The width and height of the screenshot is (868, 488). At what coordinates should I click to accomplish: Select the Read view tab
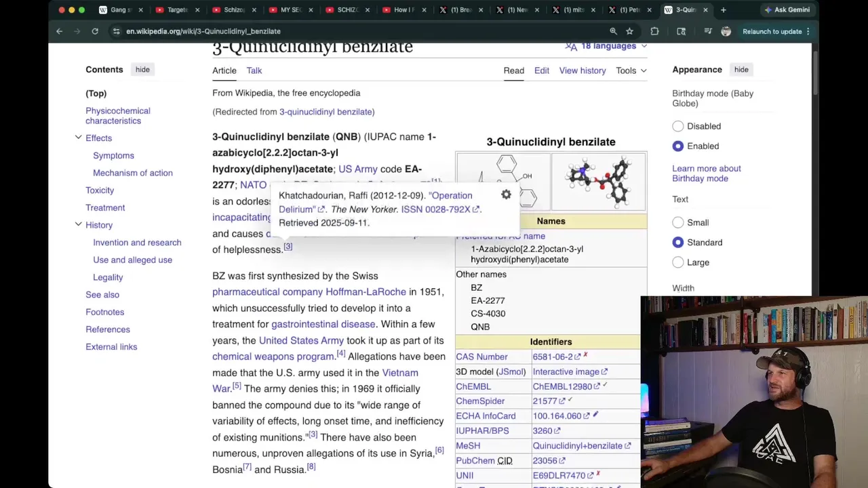[513, 70]
